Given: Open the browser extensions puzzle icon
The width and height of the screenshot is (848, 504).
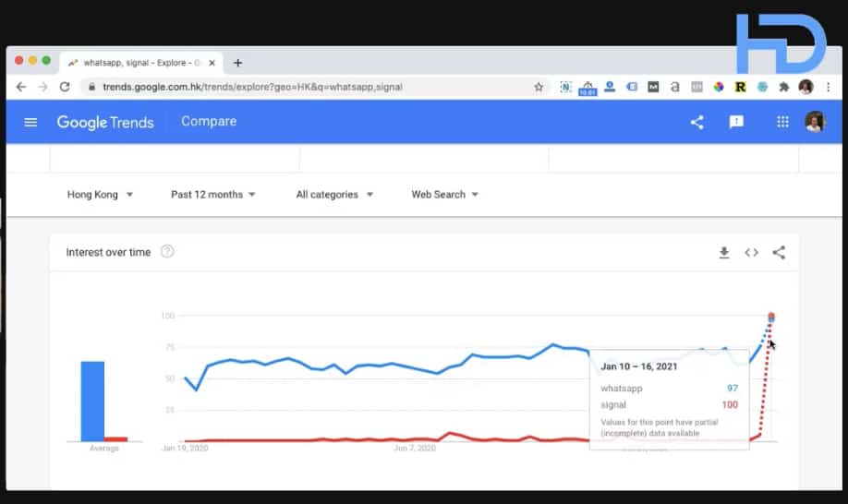Looking at the screenshot, I should (783, 87).
